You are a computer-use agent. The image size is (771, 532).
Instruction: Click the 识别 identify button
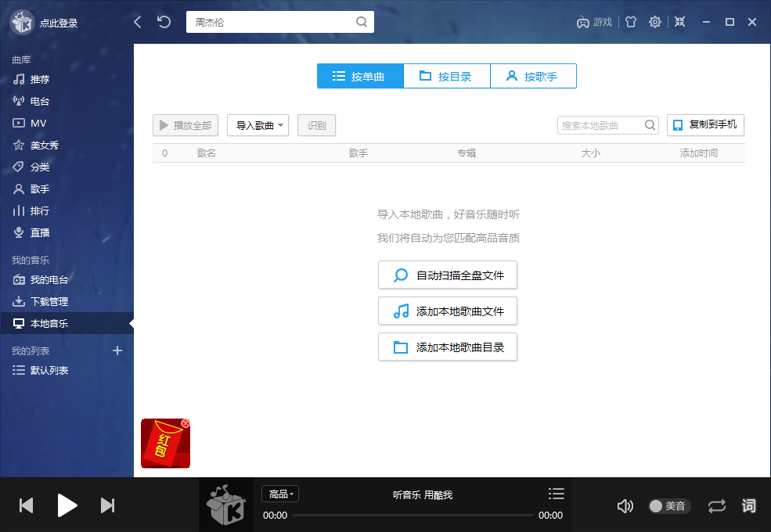tap(316, 125)
